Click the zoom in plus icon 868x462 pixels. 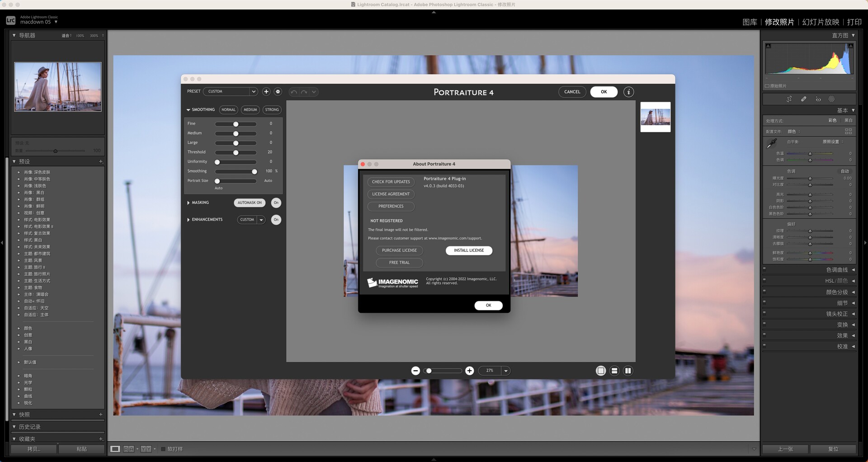click(470, 371)
